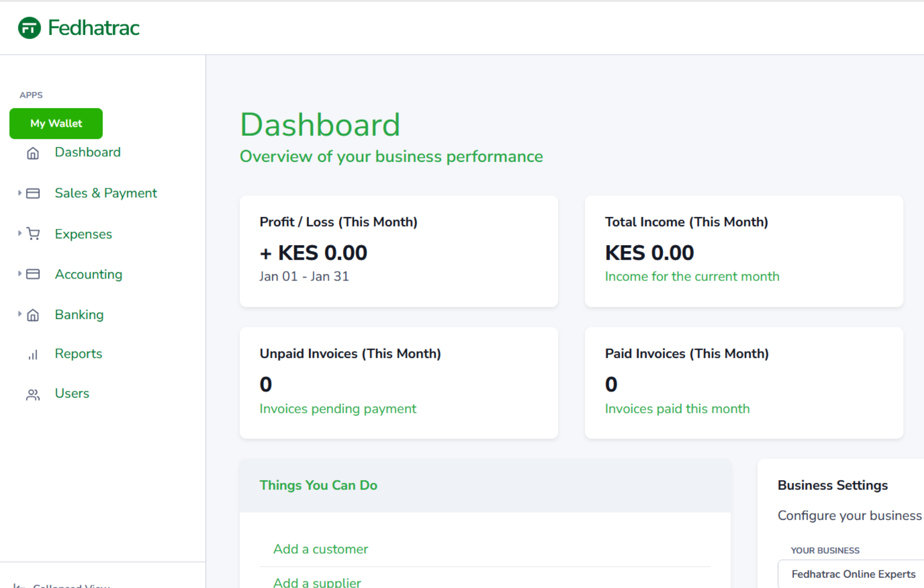Open the Users menu entry

coord(72,393)
